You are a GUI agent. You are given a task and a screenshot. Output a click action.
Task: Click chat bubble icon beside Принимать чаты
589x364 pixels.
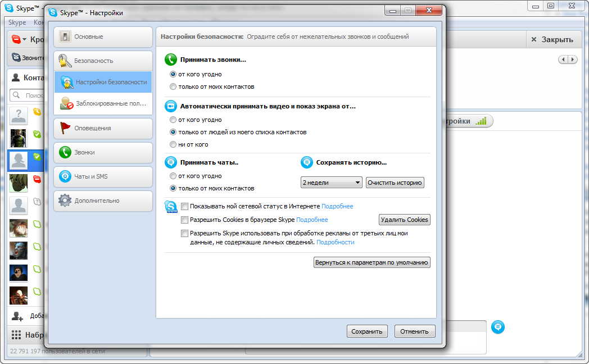[x=171, y=162]
